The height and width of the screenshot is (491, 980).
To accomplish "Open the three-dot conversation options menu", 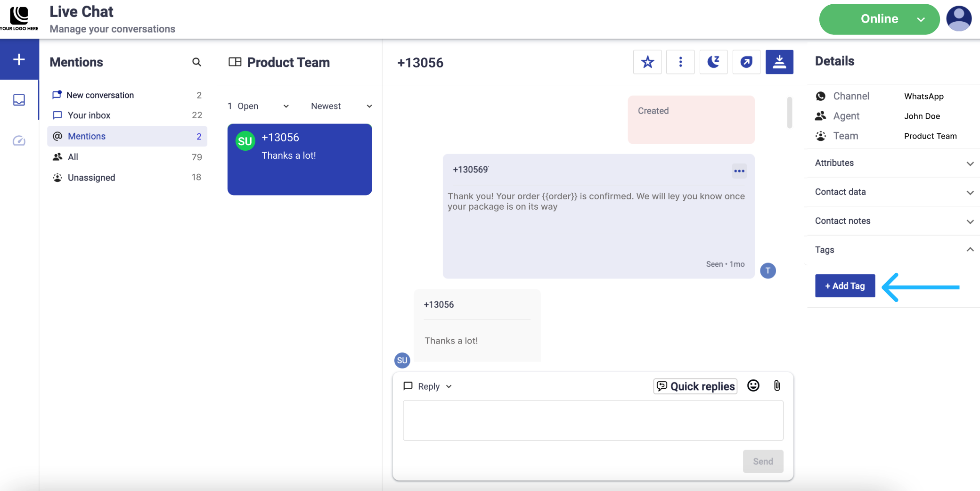I will 680,62.
